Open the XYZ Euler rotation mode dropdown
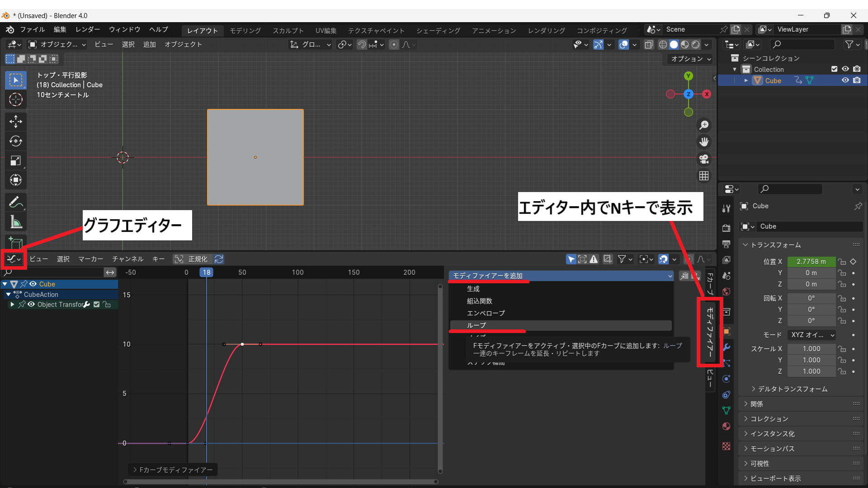The image size is (868, 488). coord(812,335)
